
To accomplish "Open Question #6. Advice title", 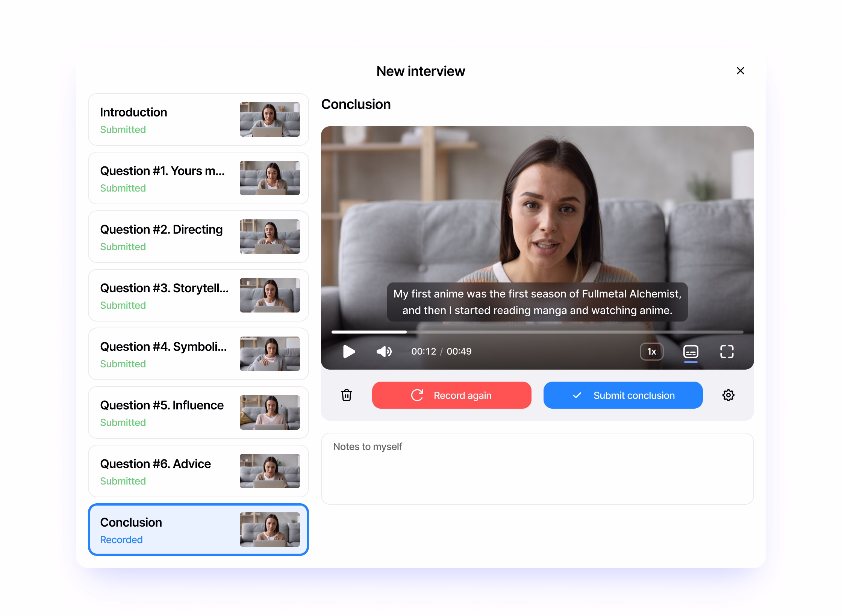I will point(155,464).
